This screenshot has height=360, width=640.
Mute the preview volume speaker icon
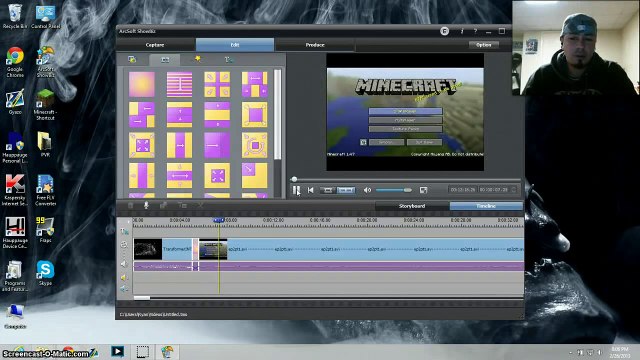tap(367, 190)
